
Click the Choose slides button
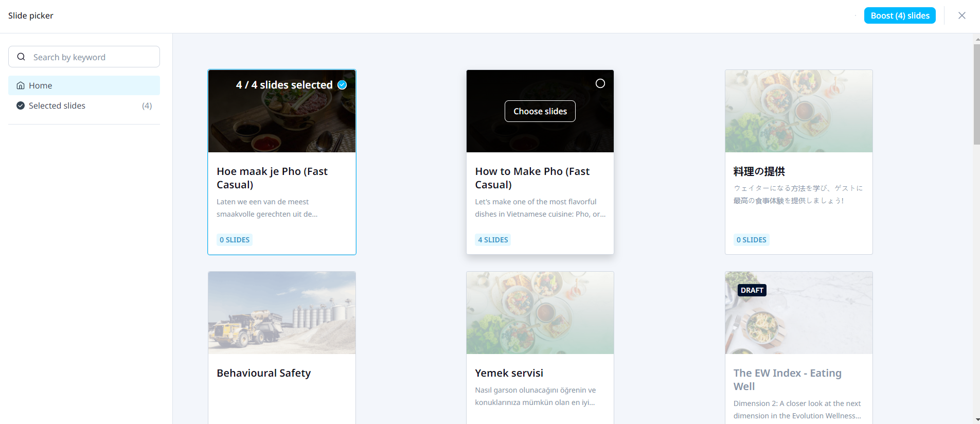coord(540,111)
